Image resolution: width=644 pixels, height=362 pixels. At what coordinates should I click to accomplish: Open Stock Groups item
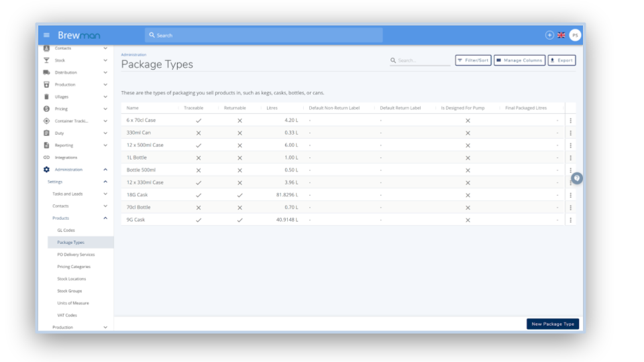pos(69,291)
